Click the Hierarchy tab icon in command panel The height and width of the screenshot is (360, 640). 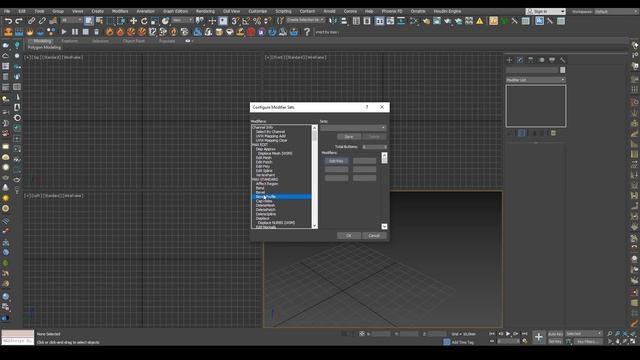click(x=530, y=60)
